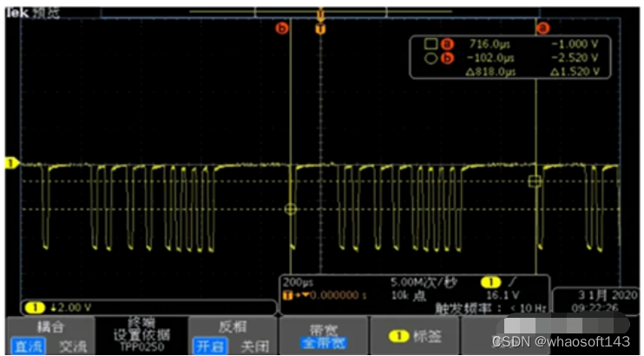
Task: Click the 10k 点 record length readout
Action: pos(409,295)
